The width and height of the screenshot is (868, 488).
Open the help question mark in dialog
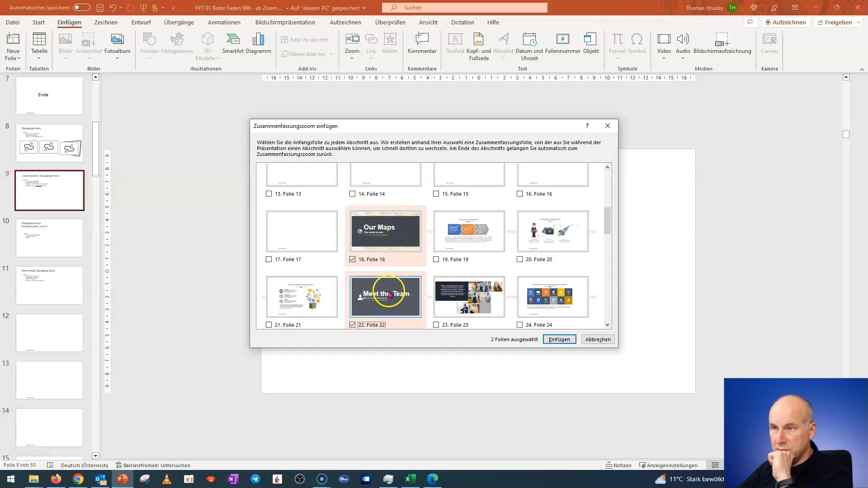click(x=587, y=126)
